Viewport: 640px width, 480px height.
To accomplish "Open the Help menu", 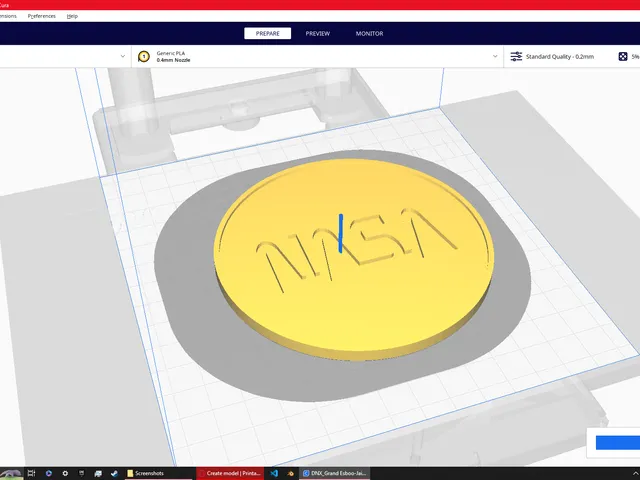I will point(72,16).
